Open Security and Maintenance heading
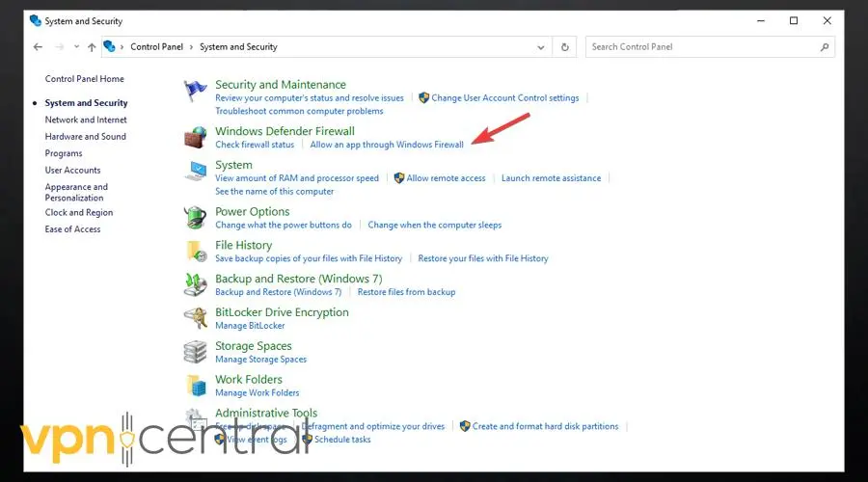The height and width of the screenshot is (482, 868). [x=281, y=84]
